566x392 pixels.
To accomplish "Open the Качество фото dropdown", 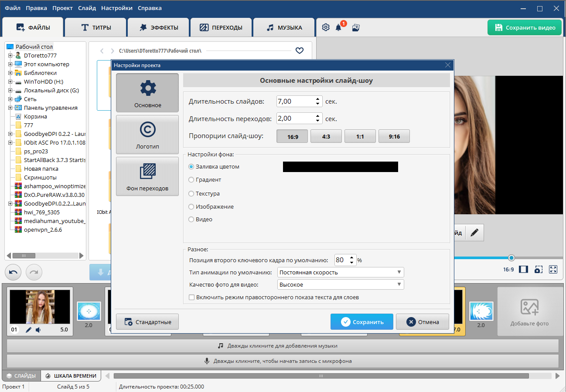I will pyautogui.click(x=340, y=284).
